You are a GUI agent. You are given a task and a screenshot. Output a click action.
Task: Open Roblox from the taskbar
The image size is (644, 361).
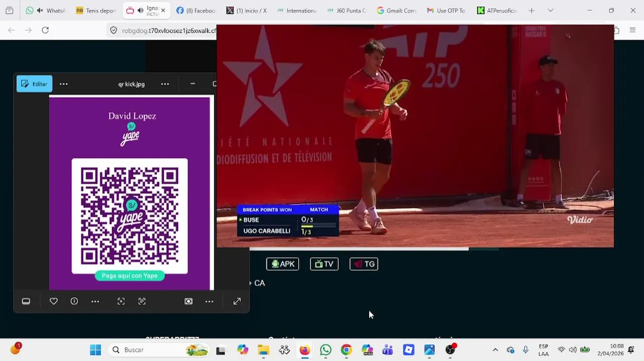click(409, 349)
